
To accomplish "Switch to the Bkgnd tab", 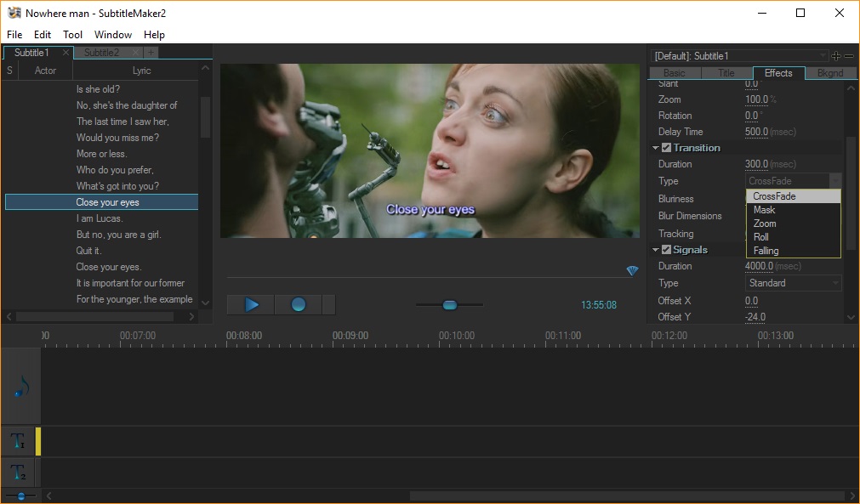I will point(830,73).
